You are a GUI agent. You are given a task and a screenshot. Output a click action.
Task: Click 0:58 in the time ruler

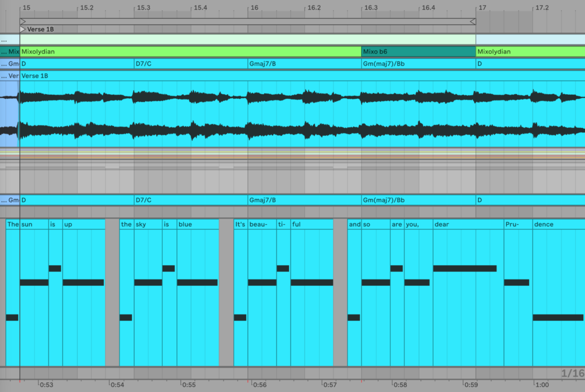coord(400,385)
